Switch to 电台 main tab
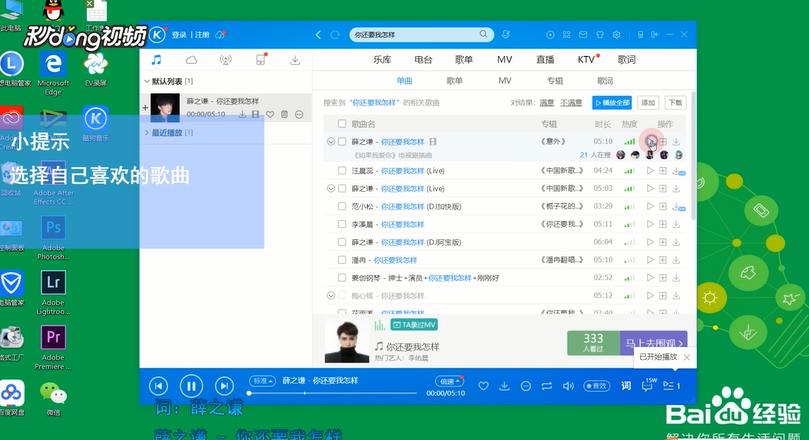This screenshot has height=440, width=809. click(423, 60)
